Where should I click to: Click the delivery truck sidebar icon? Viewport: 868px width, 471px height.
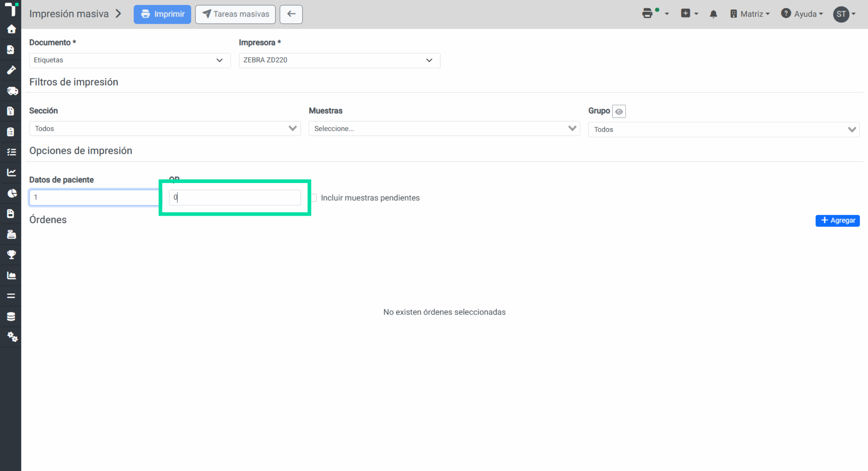click(12, 91)
